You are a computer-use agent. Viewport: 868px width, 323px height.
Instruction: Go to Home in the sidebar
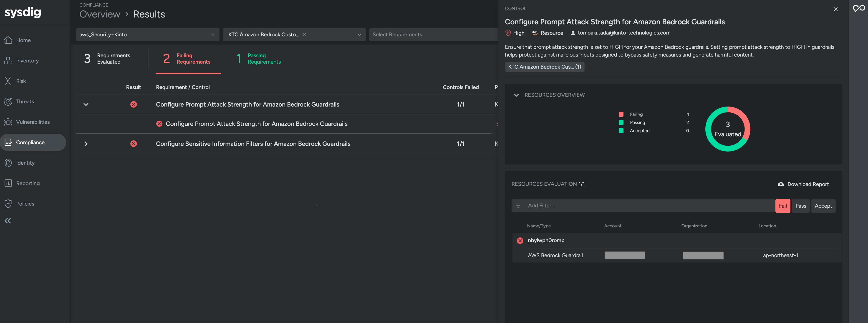click(33, 40)
